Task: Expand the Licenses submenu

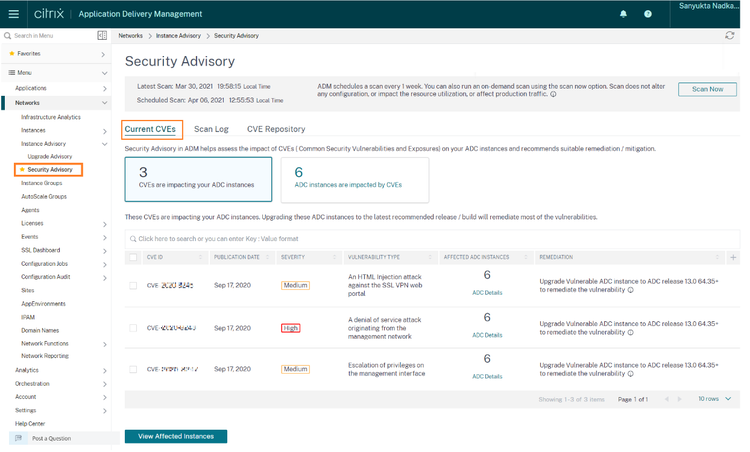Action: click(104, 224)
